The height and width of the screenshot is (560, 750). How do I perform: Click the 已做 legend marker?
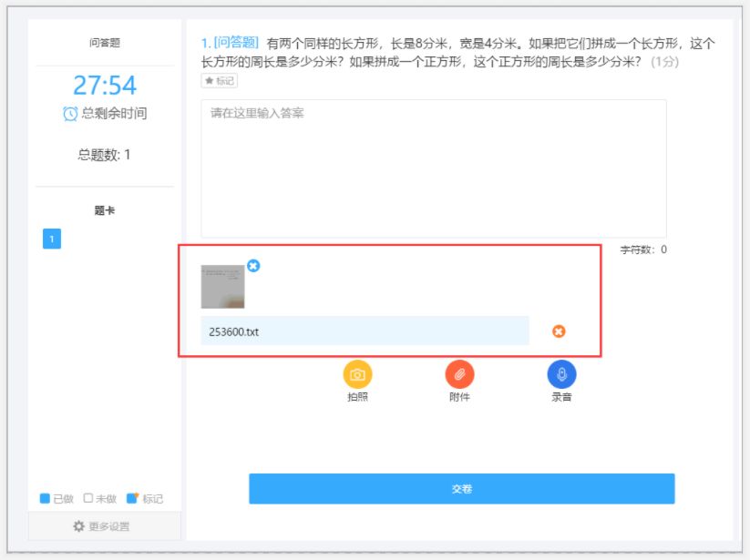(45, 498)
